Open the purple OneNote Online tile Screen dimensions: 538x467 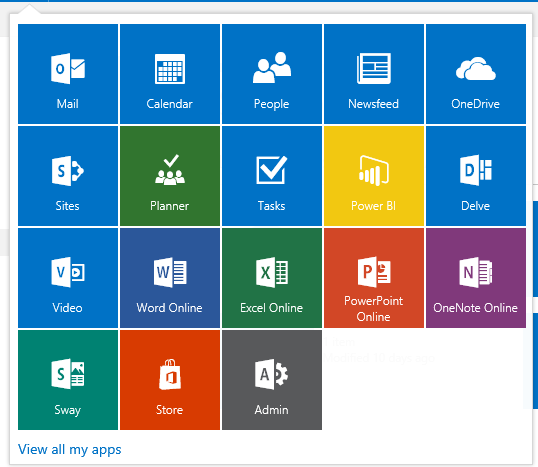pos(476,278)
